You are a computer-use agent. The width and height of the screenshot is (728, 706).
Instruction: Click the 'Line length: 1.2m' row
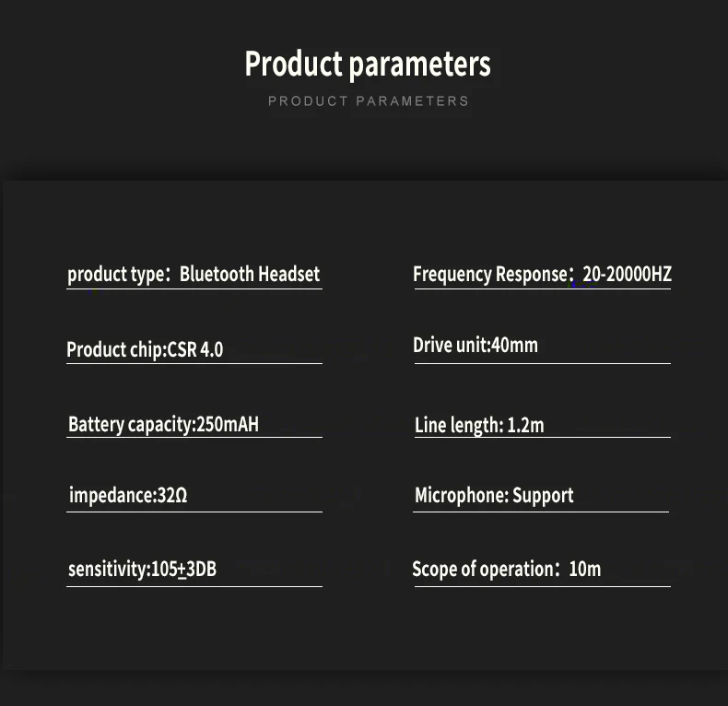pos(479,425)
